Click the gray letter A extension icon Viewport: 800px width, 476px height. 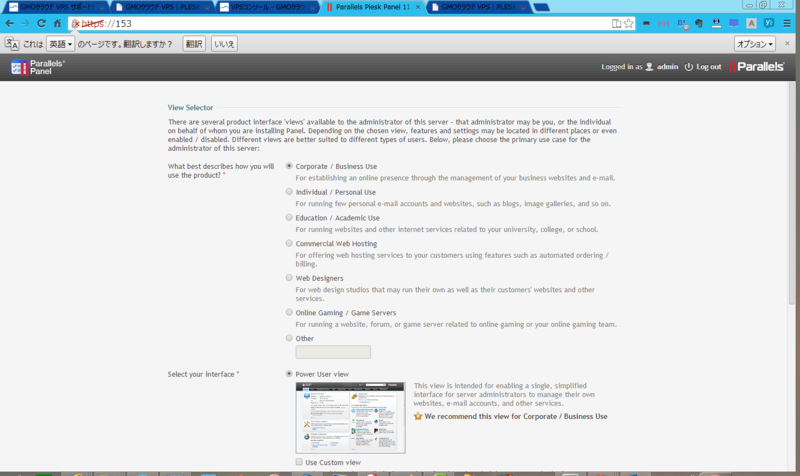point(751,23)
